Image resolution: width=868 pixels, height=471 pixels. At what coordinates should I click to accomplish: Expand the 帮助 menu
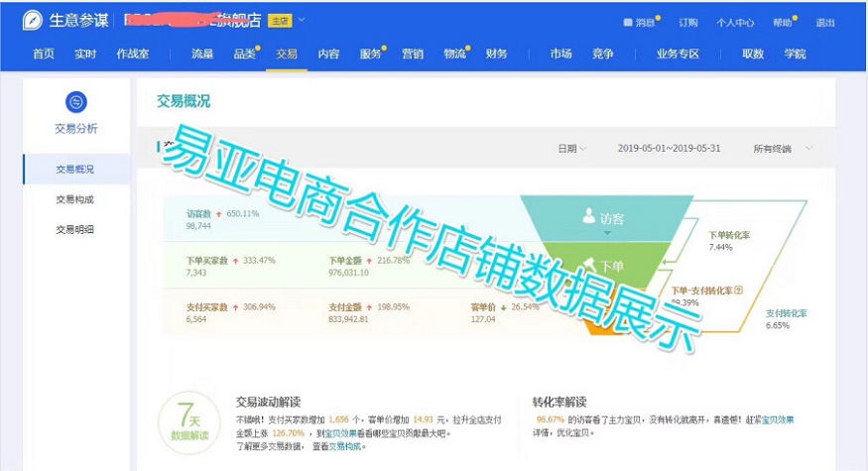point(785,22)
